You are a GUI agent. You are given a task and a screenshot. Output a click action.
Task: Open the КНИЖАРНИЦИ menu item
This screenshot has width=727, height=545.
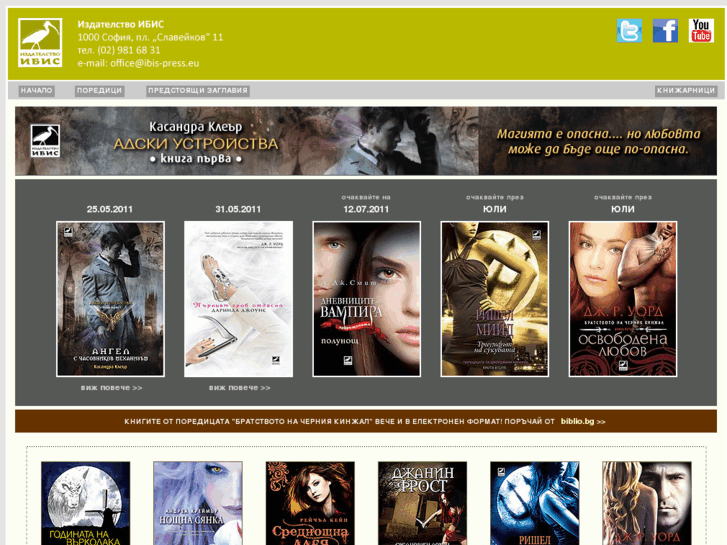tap(686, 90)
